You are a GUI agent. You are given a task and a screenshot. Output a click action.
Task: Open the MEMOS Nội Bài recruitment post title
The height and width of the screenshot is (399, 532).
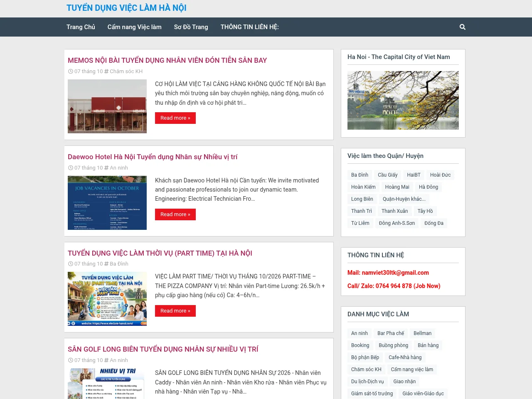pos(167,60)
